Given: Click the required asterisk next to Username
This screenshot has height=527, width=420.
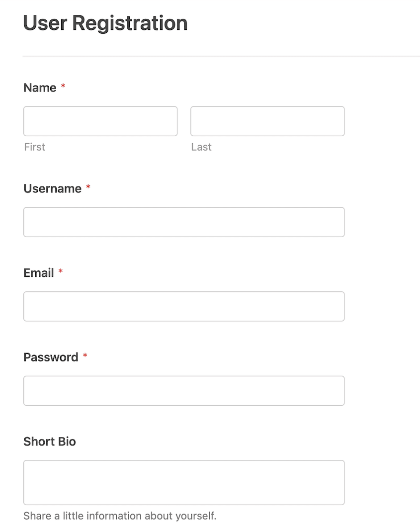Looking at the screenshot, I should (x=87, y=186).
